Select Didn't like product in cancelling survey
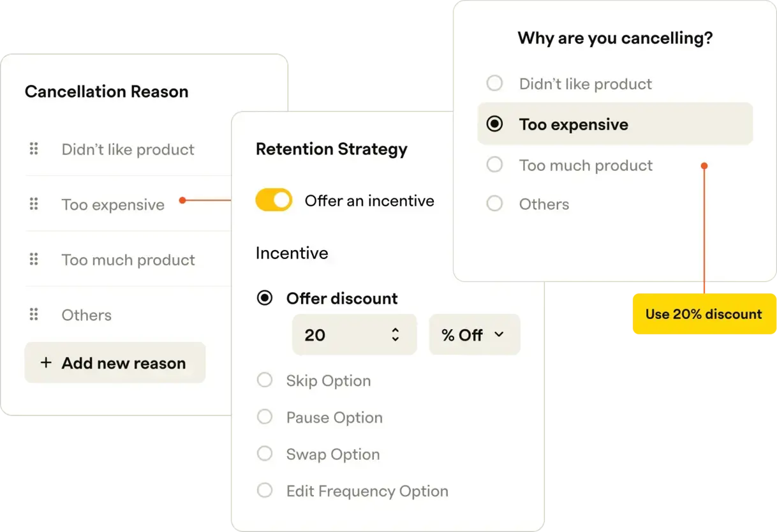Viewport: 777px width, 532px height. (494, 84)
